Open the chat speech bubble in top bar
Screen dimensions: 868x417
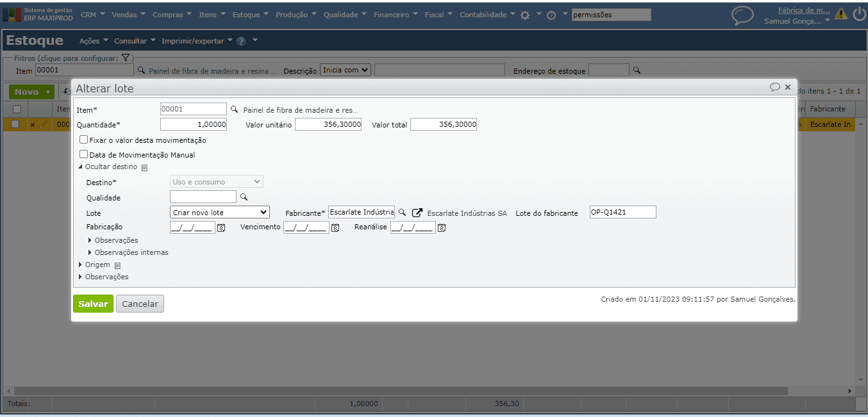point(743,15)
